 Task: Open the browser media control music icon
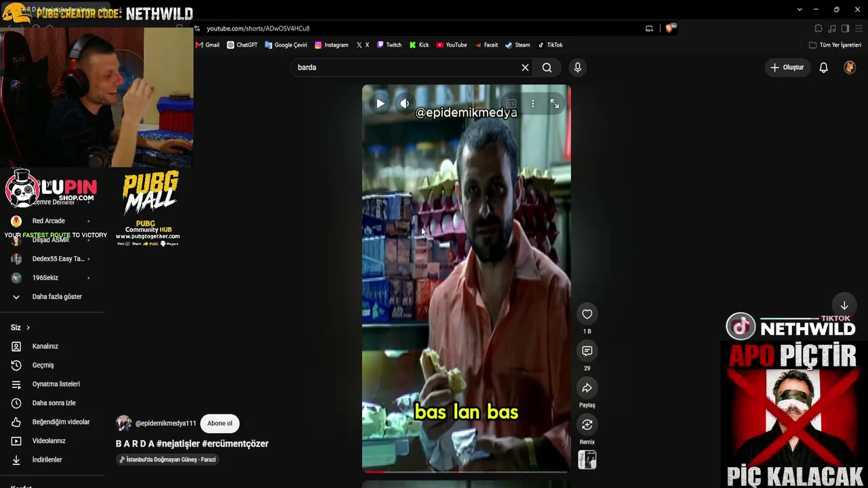(x=832, y=28)
